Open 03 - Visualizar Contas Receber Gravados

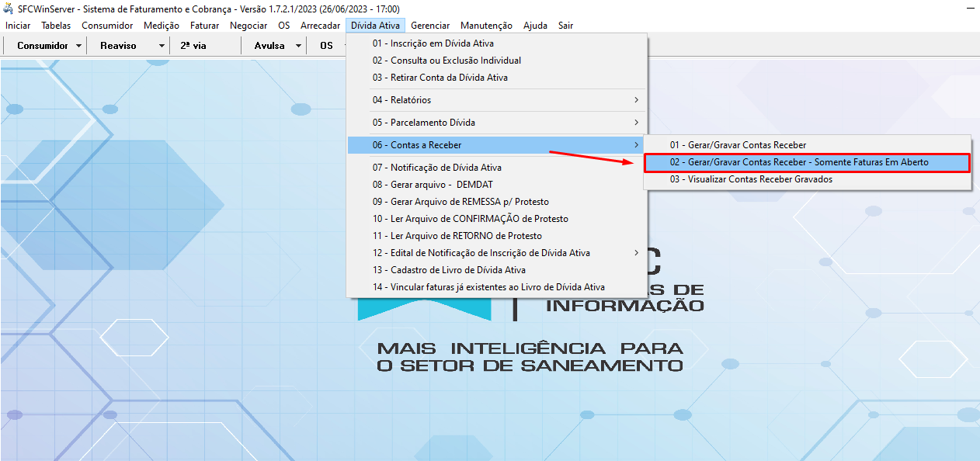coord(750,179)
